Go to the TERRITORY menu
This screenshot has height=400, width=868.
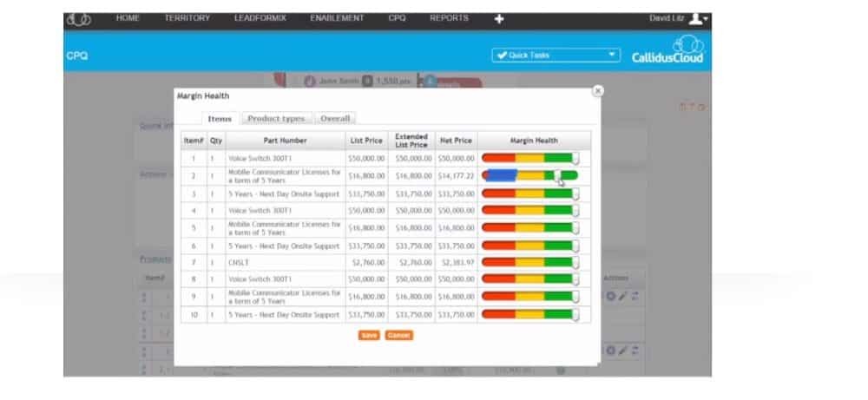187,18
